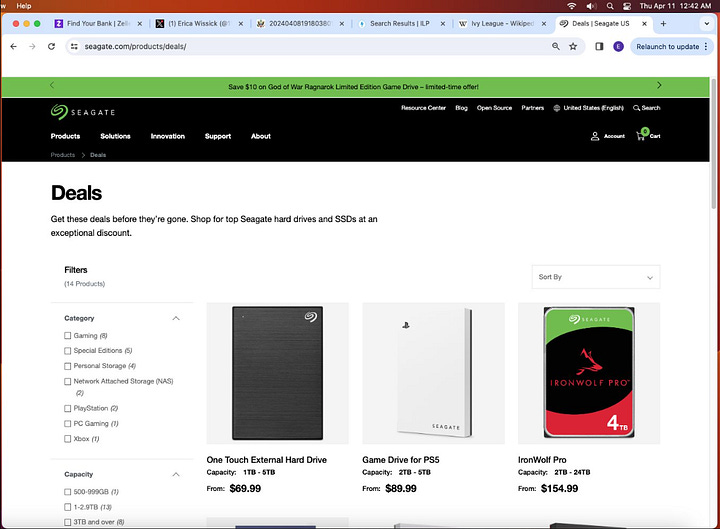Close the Ivy League Wikipedia tab

point(544,23)
